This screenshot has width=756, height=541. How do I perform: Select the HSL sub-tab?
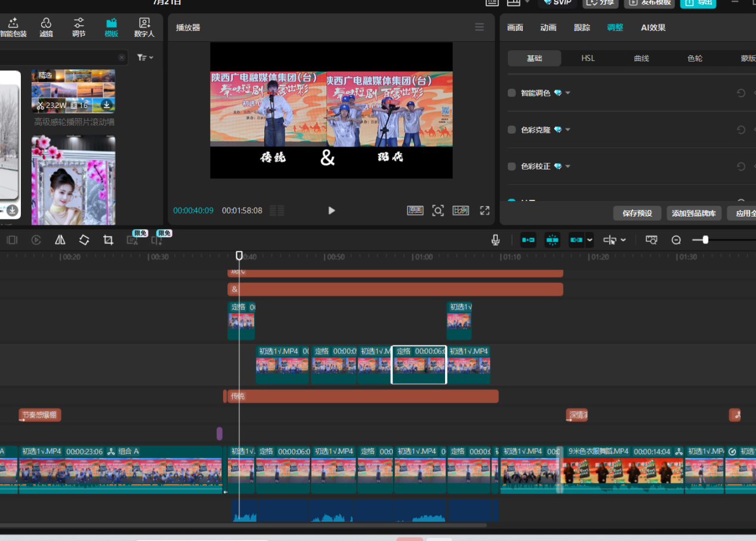pos(588,58)
